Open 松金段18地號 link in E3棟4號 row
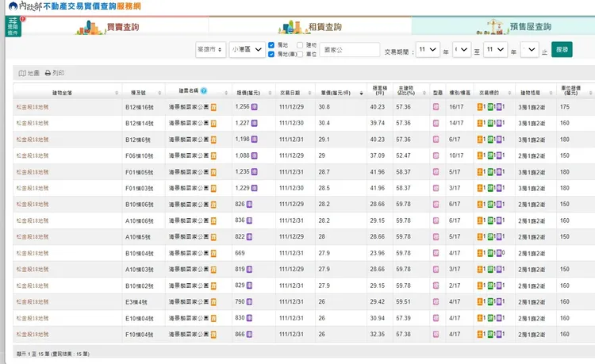 [33, 302]
